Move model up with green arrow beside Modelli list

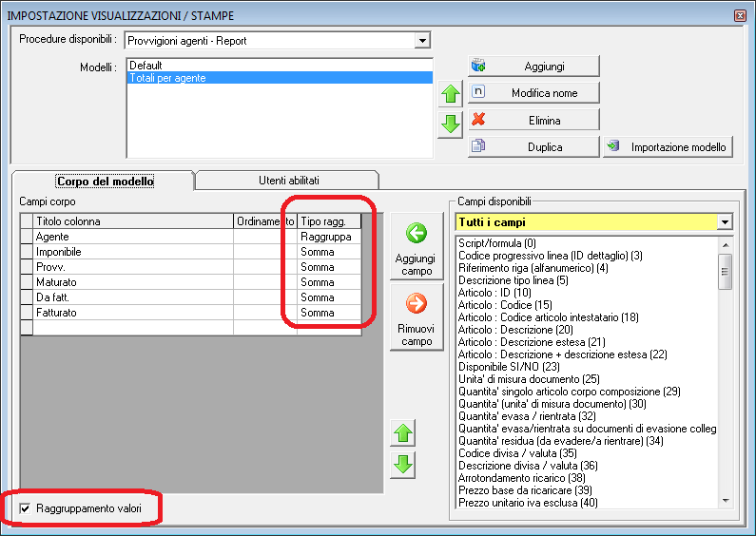coord(451,94)
